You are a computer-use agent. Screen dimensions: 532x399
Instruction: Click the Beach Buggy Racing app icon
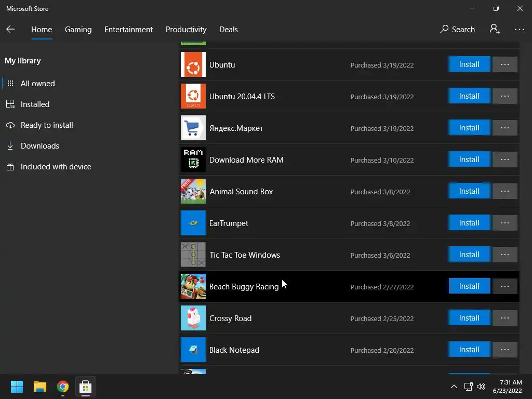(x=193, y=286)
